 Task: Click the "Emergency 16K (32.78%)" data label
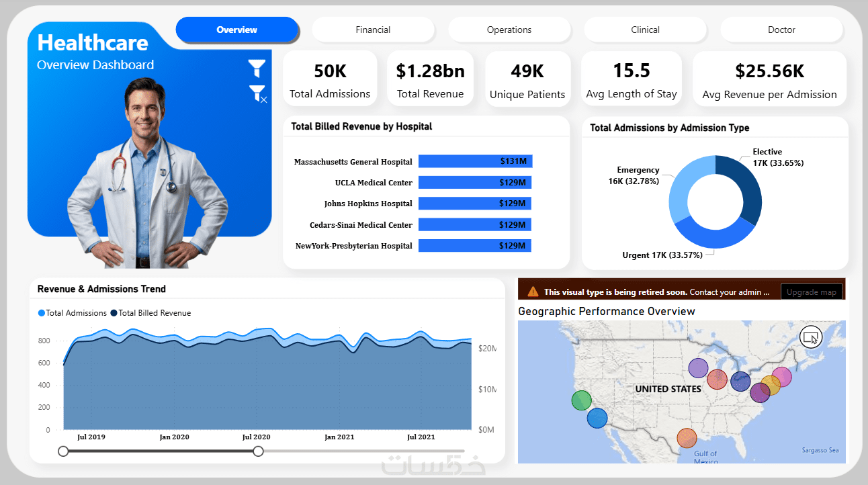pos(634,175)
